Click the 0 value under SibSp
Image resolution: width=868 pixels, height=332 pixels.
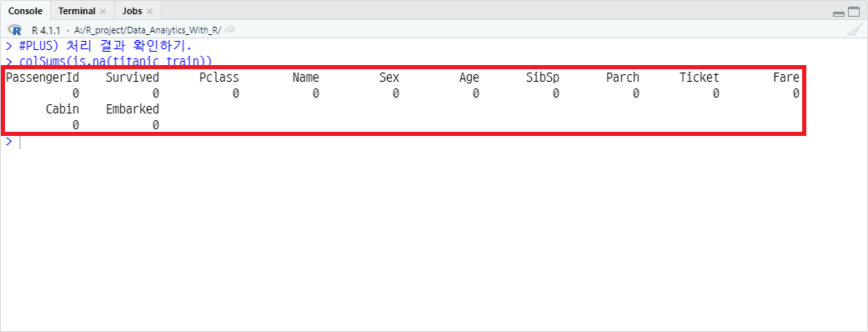tap(556, 93)
